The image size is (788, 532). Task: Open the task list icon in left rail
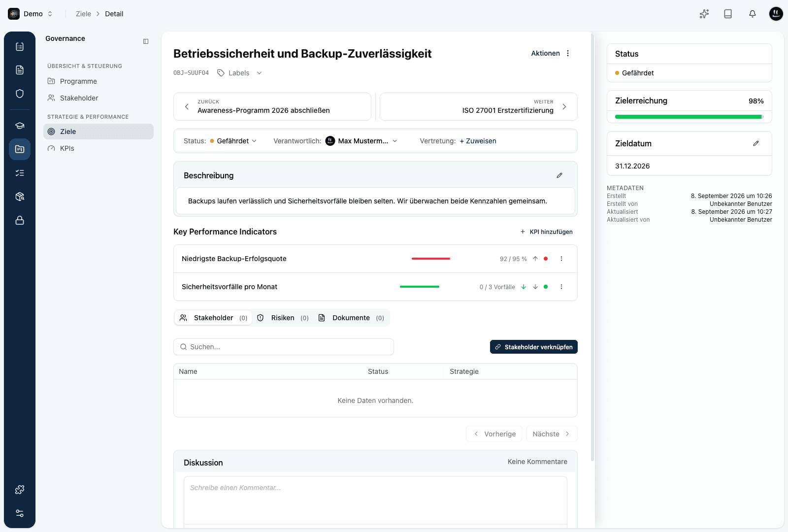(x=20, y=173)
